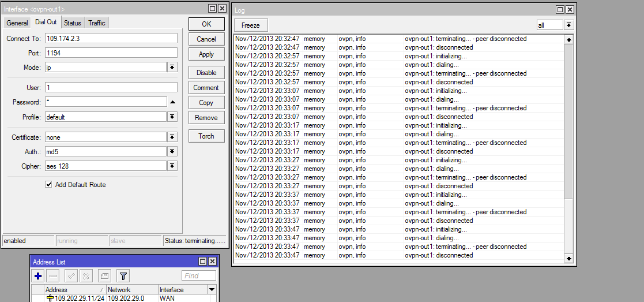The width and height of the screenshot is (644, 302).
Task: Open the Mode dropdown
Action: coord(172,67)
